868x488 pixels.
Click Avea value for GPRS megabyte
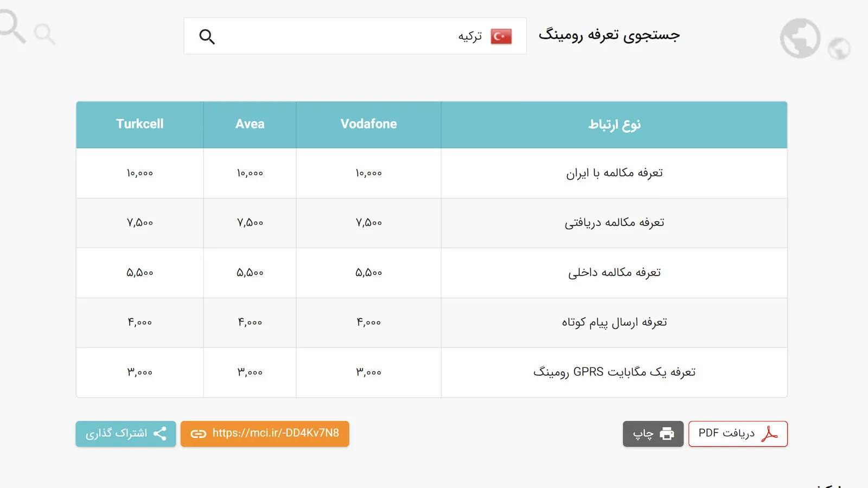[250, 373]
